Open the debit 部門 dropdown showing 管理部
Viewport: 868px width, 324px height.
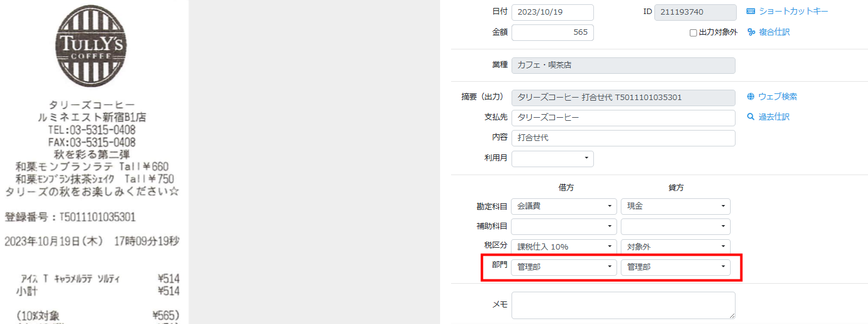pos(564,267)
